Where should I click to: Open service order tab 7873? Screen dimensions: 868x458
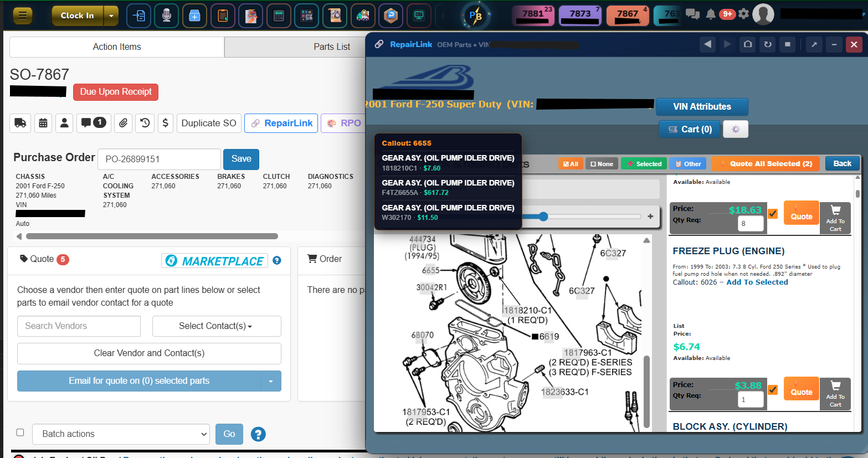pos(580,16)
